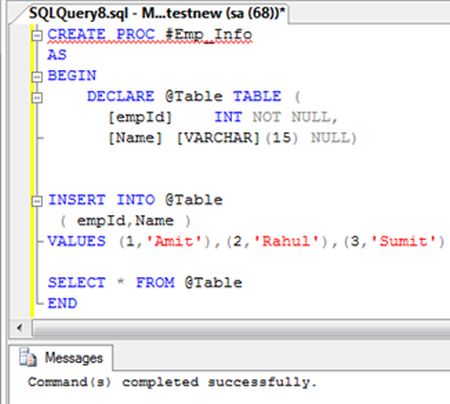Viewport: 450px width, 404px height.
Task: Click the VALUES keyword
Action: (x=77, y=241)
